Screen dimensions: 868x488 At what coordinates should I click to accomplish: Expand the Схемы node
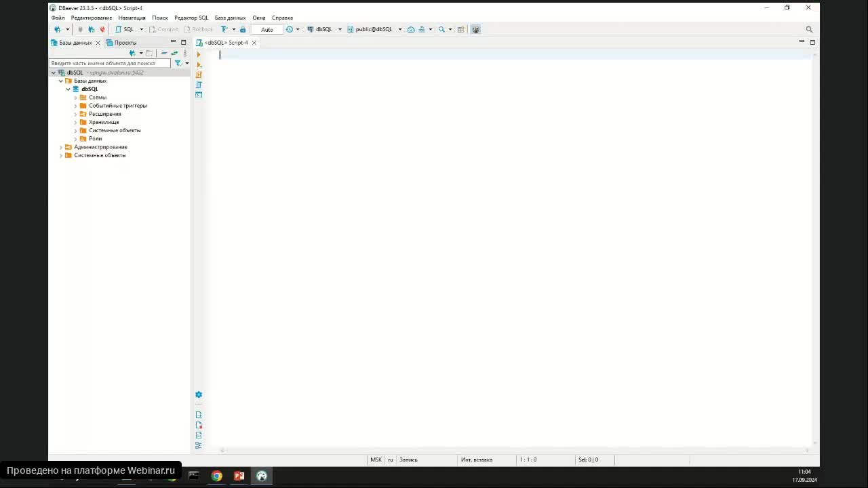tap(75, 98)
